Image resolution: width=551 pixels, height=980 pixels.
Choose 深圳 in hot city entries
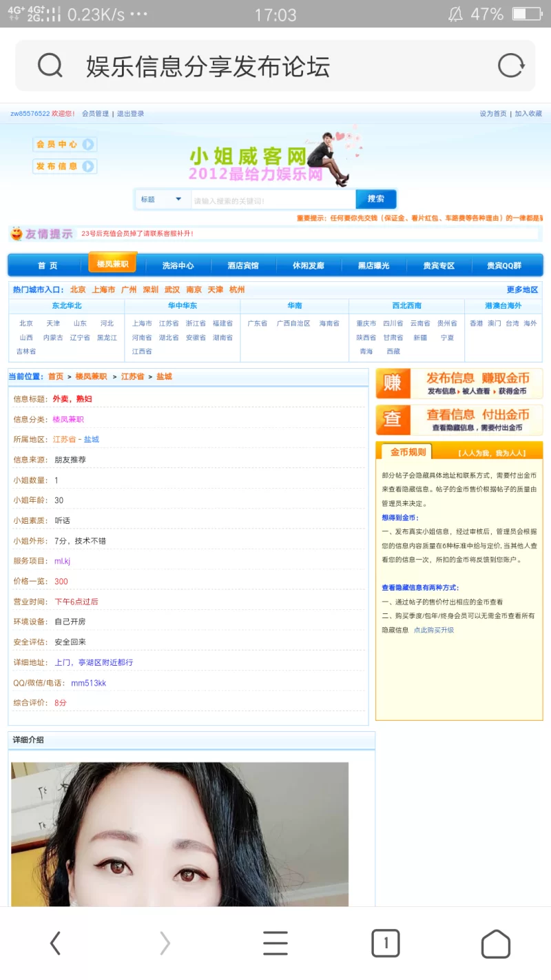pyautogui.click(x=151, y=289)
